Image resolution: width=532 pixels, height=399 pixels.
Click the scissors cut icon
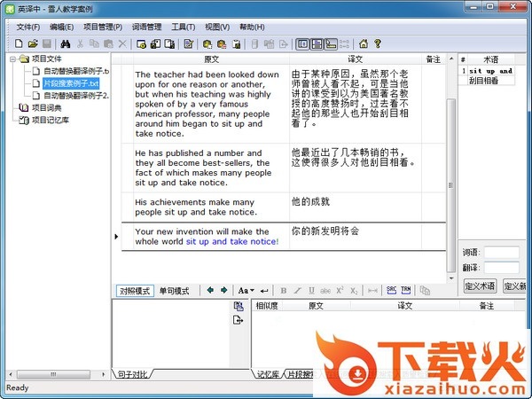click(x=80, y=43)
